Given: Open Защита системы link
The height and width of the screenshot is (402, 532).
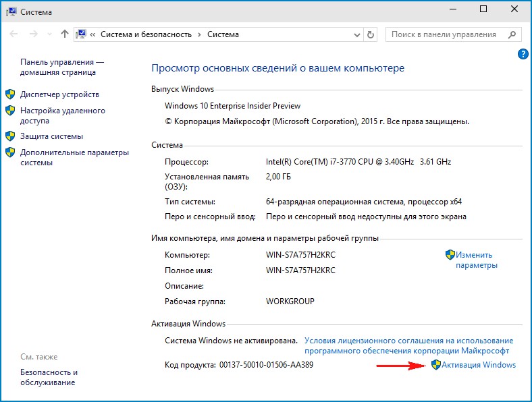Looking at the screenshot, I should (x=51, y=136).
